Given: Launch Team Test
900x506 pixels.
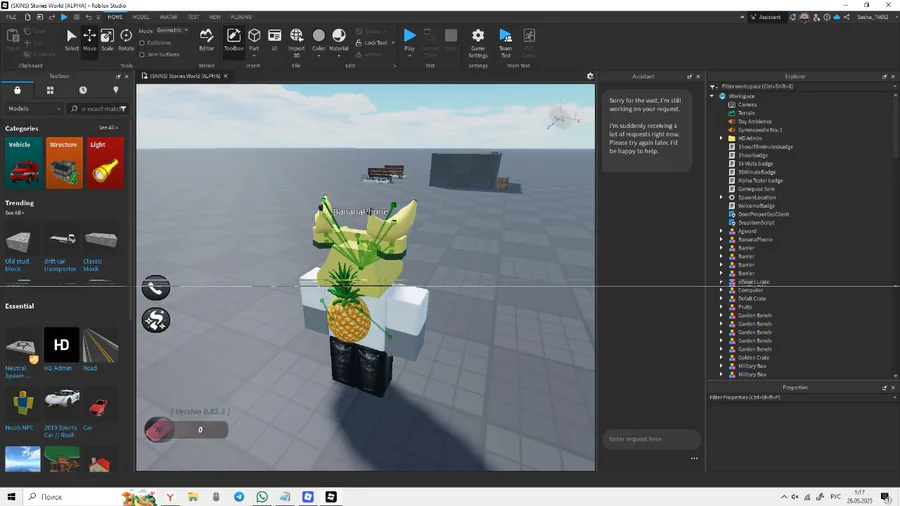Looking at the screenshot, I should click(x=505, y=42).
